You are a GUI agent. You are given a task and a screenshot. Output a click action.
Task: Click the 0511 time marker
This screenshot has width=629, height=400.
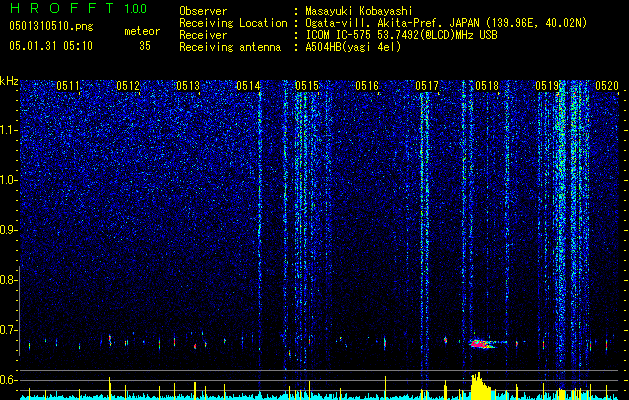click(x=68, y=85)
